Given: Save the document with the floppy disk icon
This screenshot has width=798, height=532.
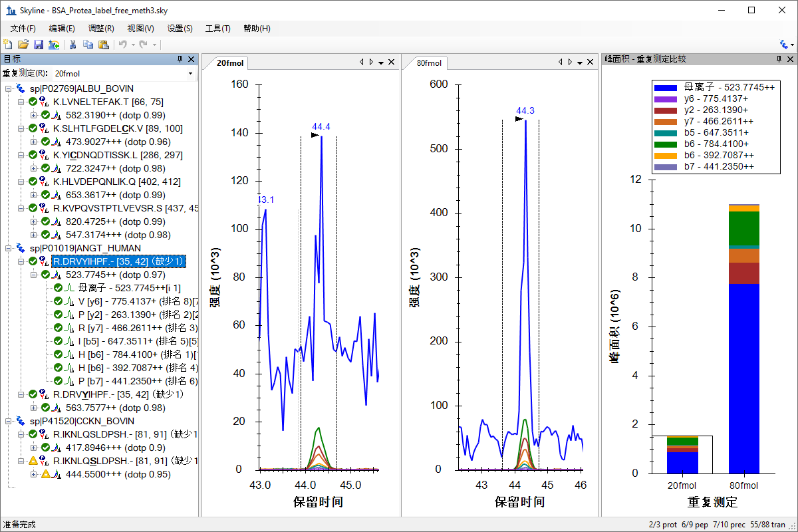Looking at the screenshot, I should [39, 44].
